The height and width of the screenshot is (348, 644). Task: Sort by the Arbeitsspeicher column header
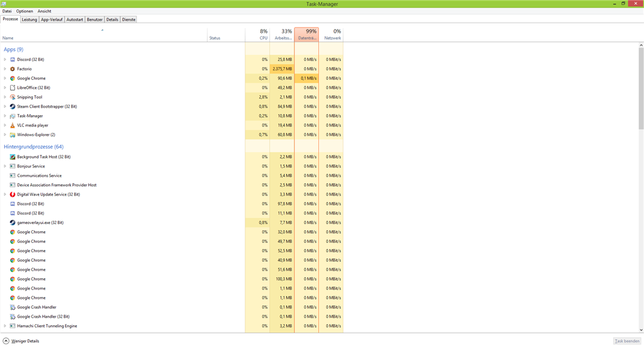[282, 35]
